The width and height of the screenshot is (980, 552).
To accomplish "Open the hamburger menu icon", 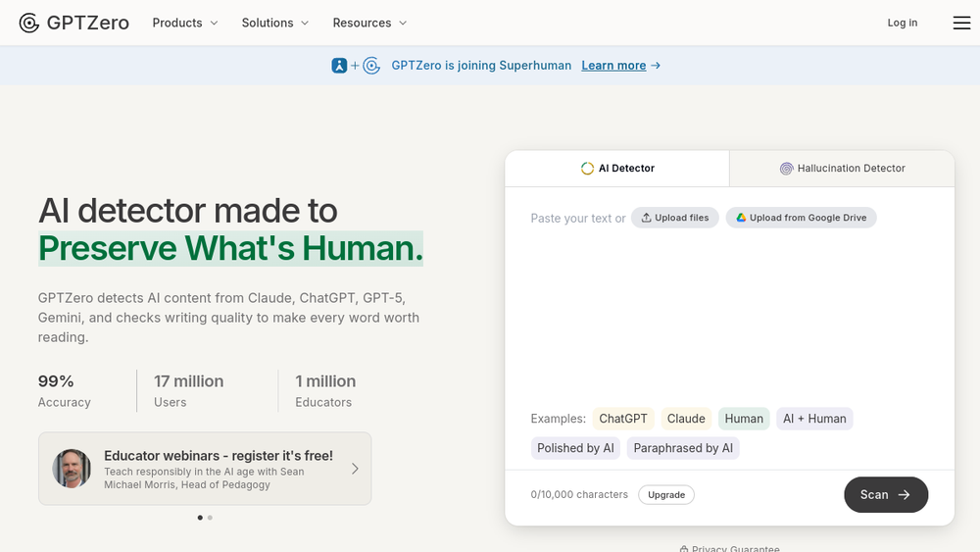I will click(961, 24).
